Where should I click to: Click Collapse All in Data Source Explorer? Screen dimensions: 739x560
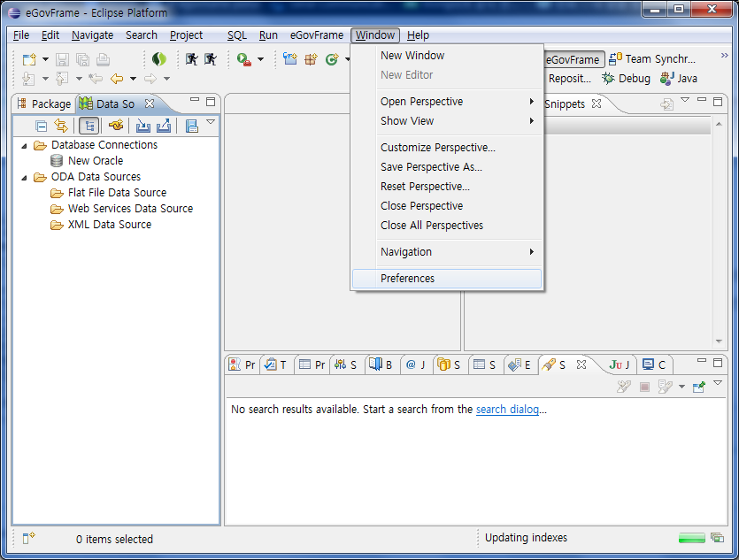pos(42,127)
